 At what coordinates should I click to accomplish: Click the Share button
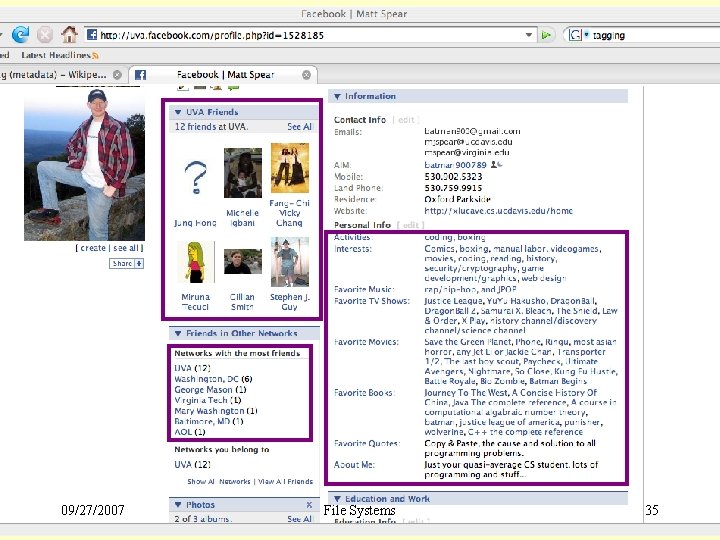click(126, 264)
